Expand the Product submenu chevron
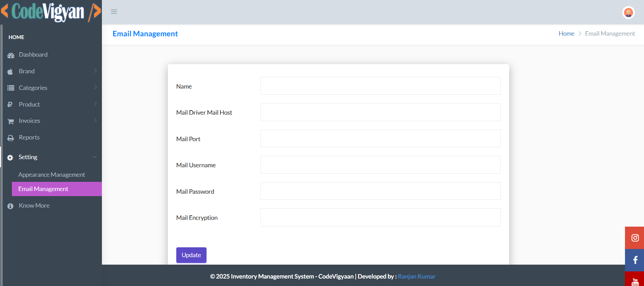 [95, 104]
